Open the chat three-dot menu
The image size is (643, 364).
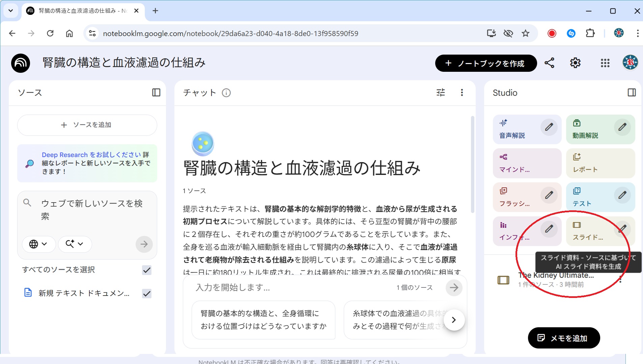click(462, 93)
